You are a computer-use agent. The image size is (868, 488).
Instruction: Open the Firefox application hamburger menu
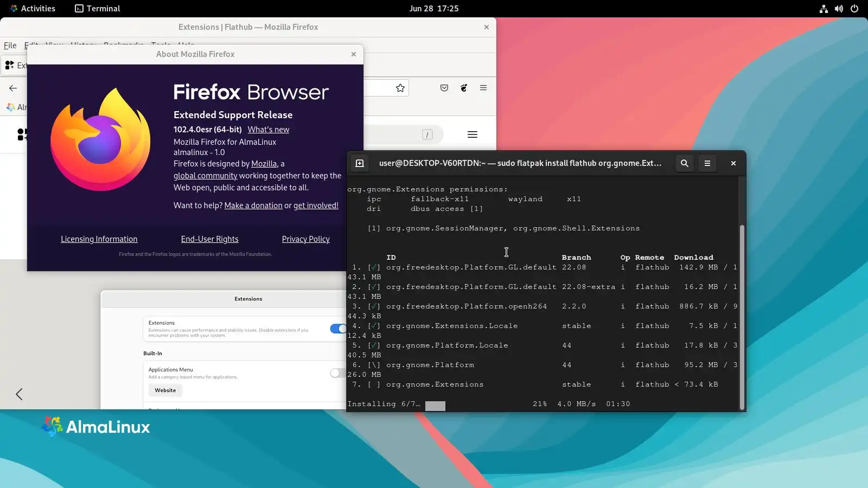pyautogui.click(x=483, y=88)
